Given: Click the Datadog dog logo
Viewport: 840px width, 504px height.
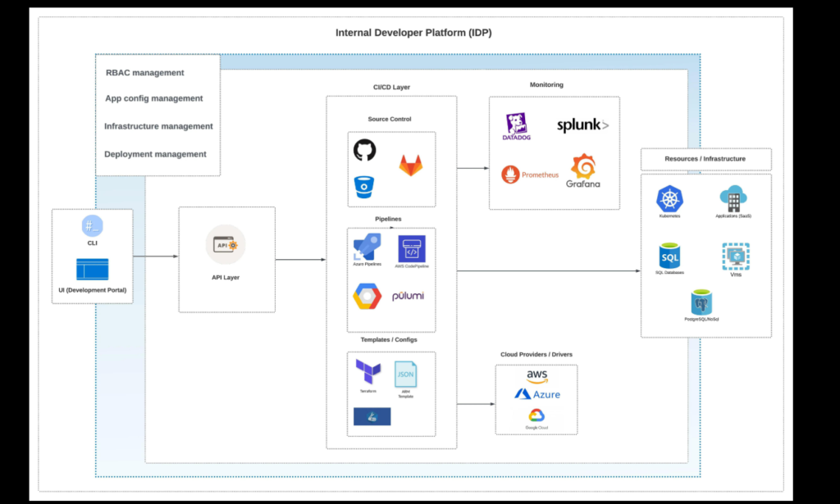Looking at the screenshot, I should pyautogui.click(x=517, y=127).
